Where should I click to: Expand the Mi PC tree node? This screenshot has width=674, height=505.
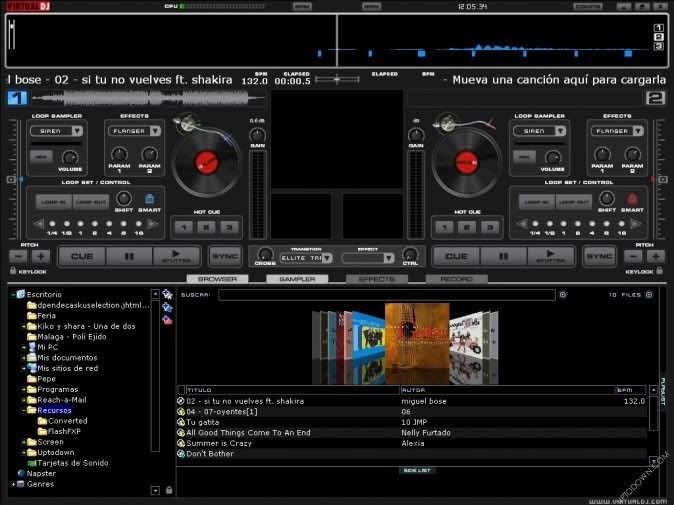[x=24, y=347]
